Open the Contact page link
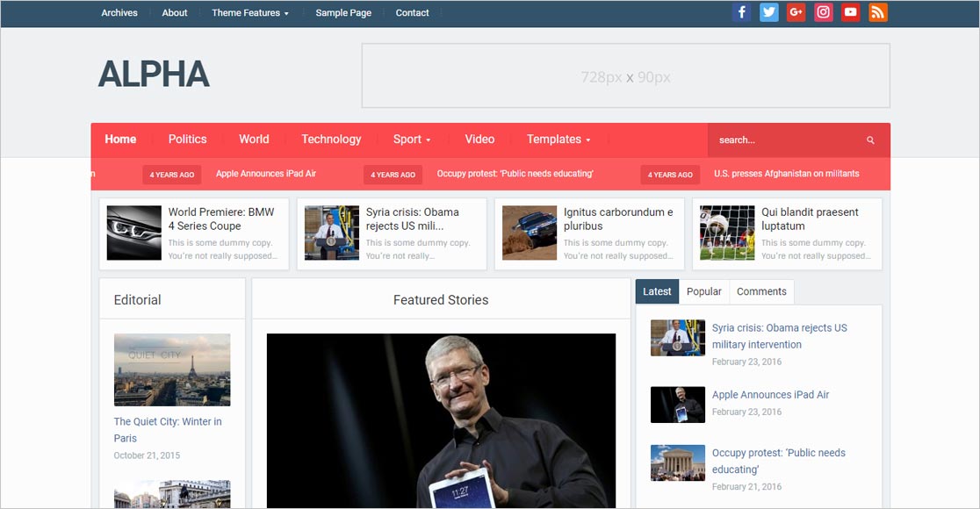This screenshot has width=980, height=509. [x=412, y=12]
